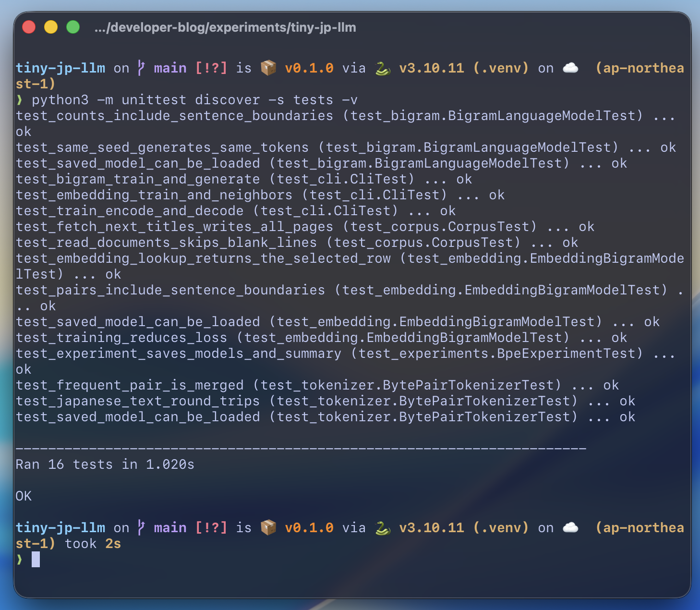Screen dimensions: 700x610
Task: Click the red close window button
Action: coord(29,27)
